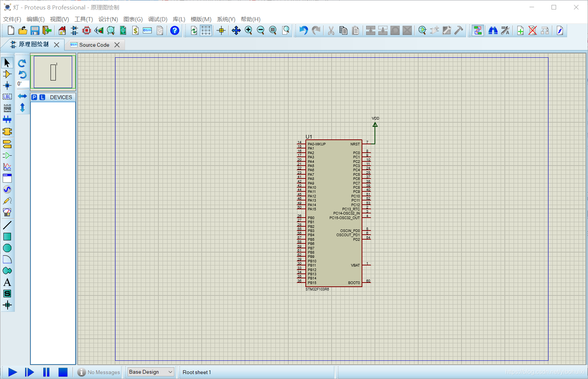588x379 pixels.
Task: Open source code view toolbar icon
Action: (x=147, y=30)
